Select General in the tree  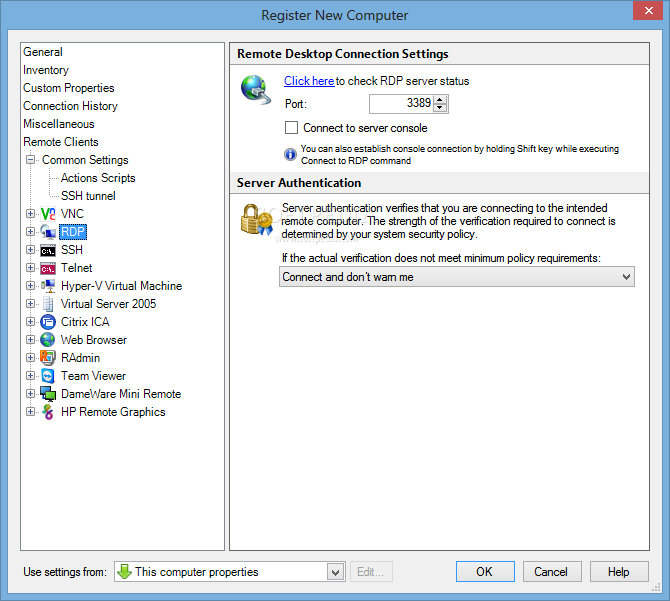click(x=43, y=52)
